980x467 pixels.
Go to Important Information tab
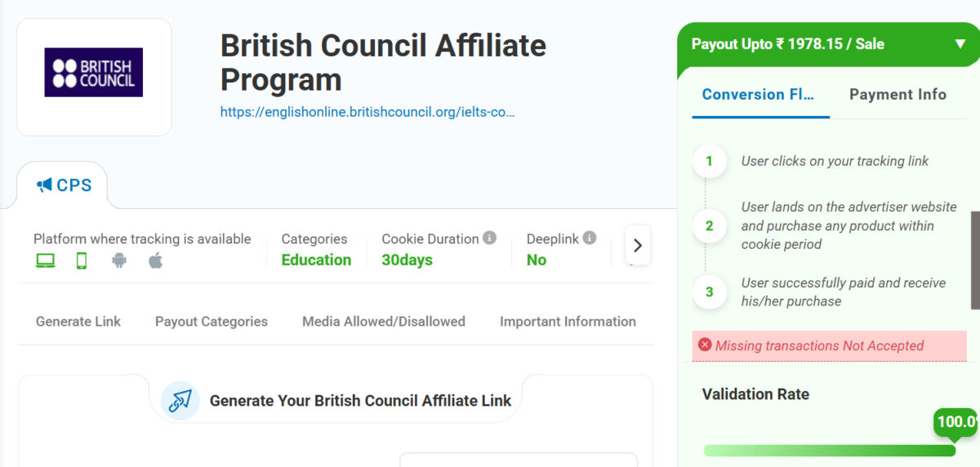pos(568,322)
